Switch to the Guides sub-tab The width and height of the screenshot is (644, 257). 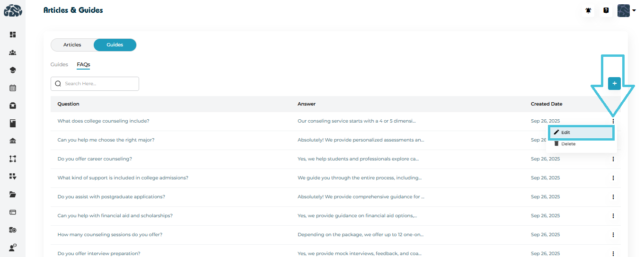coord(59,64)
